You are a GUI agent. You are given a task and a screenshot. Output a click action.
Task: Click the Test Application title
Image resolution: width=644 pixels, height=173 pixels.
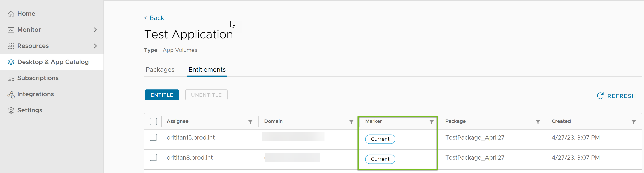188,34
